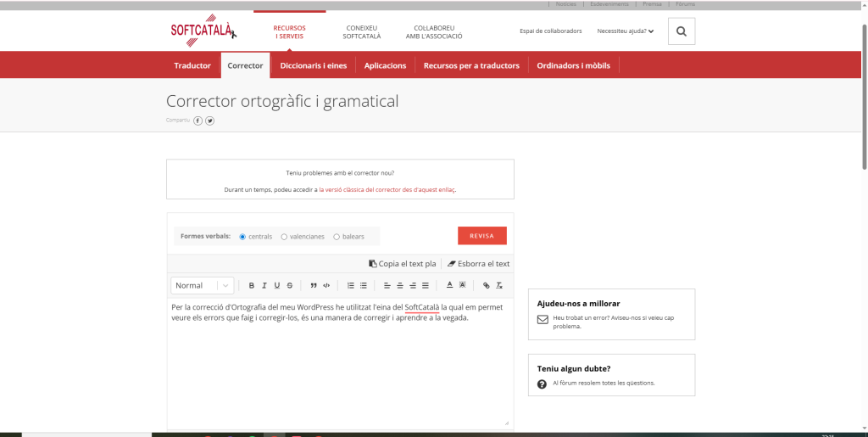868x437 pixels.
Task: Select the balears verb forms option
Action: tap(337, 237)
